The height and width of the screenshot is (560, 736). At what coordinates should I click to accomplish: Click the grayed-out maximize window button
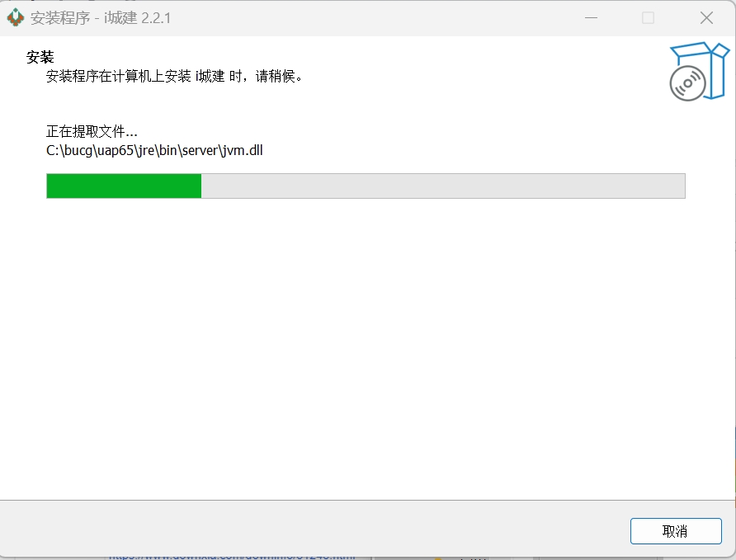649,18
